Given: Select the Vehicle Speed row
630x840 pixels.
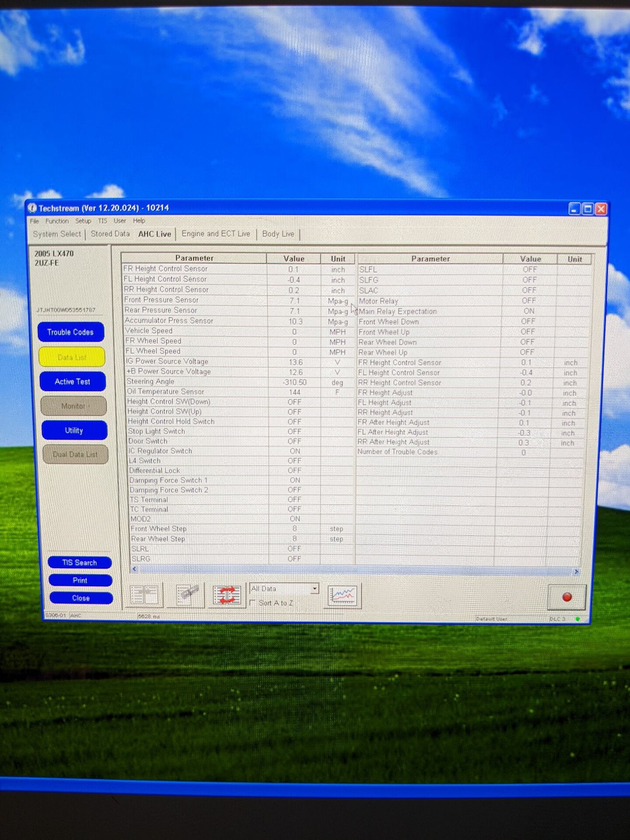Looking at the screenshot, I should [239, 331].
